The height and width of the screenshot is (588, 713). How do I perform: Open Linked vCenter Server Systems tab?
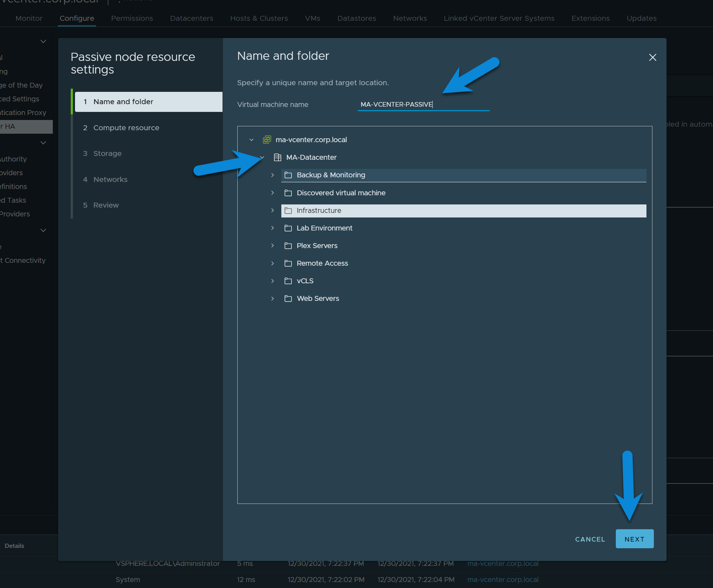[x=499, y=18]
